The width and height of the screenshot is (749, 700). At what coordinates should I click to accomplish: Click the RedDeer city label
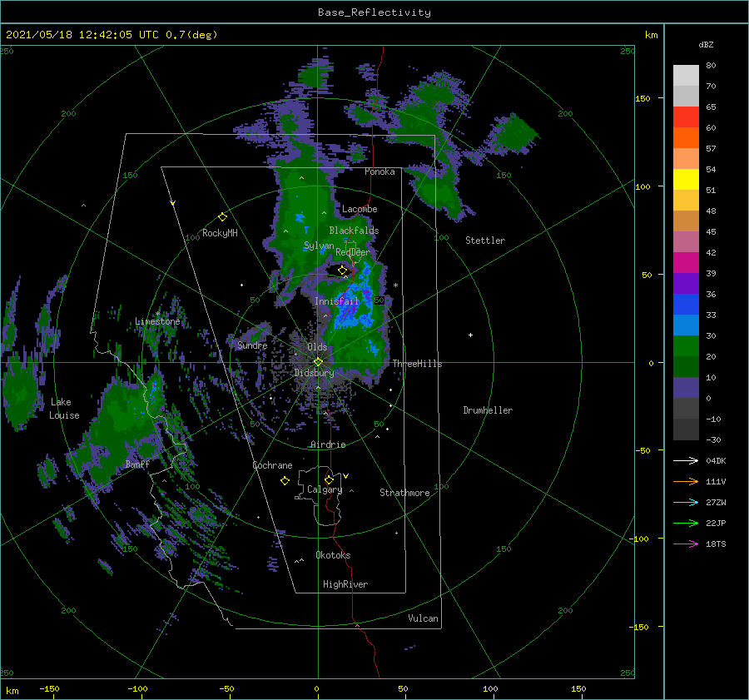coord(353,252)
